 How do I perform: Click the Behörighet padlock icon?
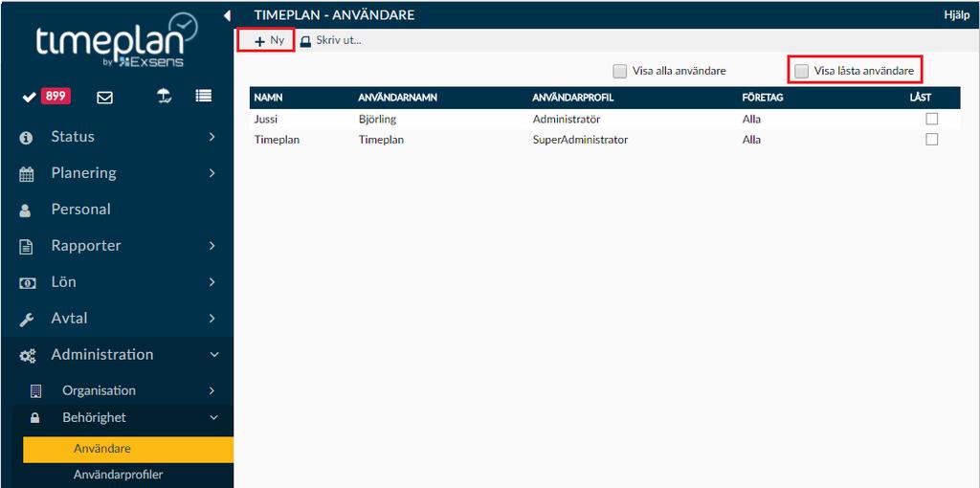[x=35, y=418]
